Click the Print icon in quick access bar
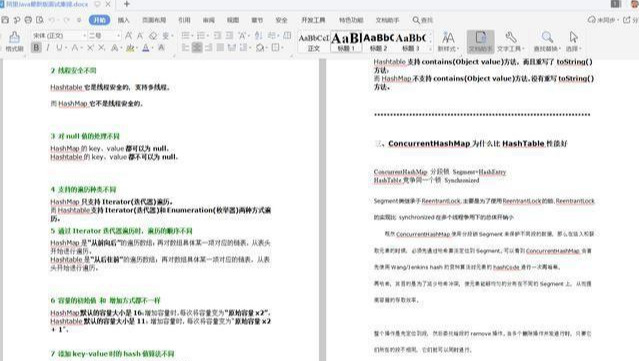639x361 pixels. click(28, 20)
